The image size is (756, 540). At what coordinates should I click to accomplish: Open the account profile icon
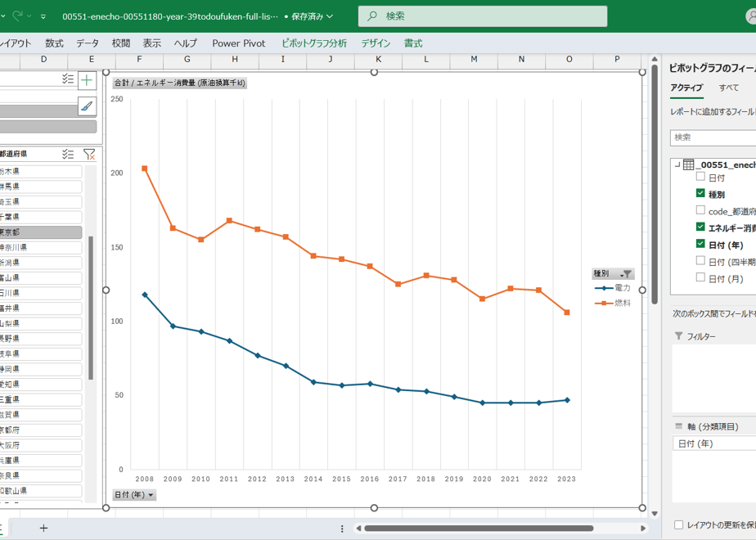pos(751,16)
